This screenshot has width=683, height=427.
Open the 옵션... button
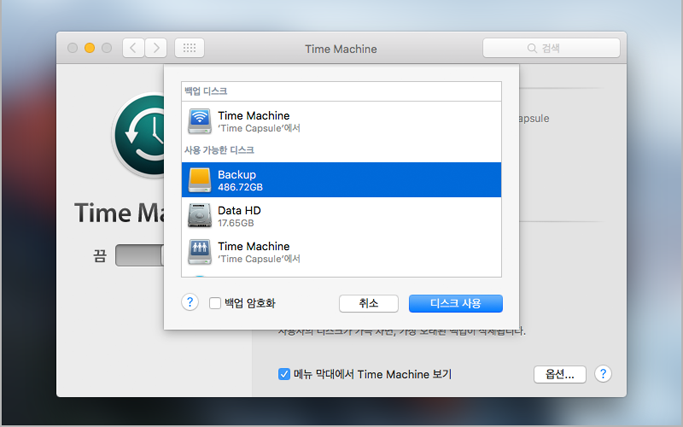[560, 374]
